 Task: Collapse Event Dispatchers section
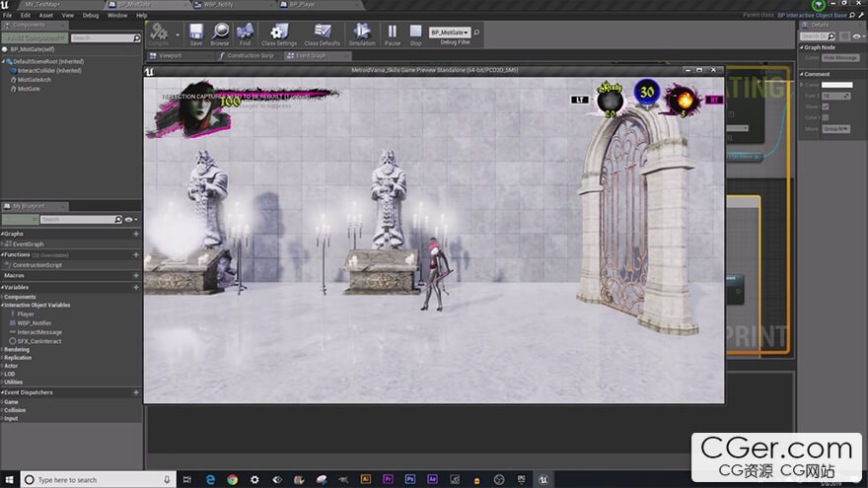3,392
